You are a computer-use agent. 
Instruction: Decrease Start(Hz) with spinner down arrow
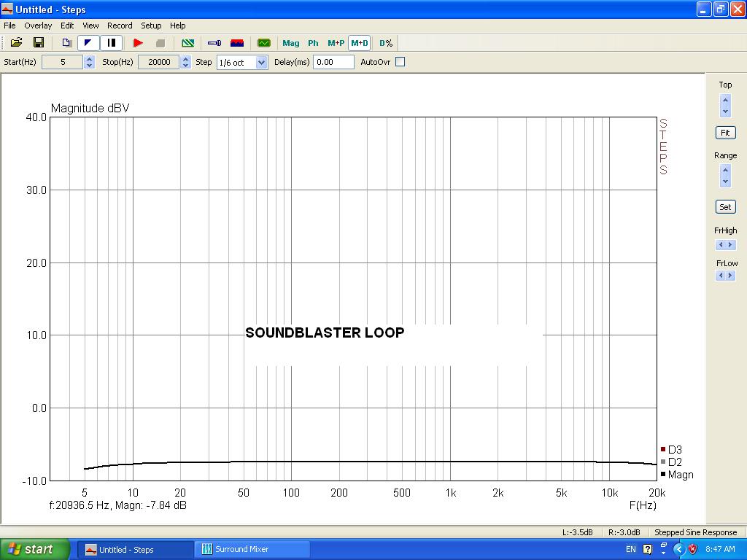point(89,65)
